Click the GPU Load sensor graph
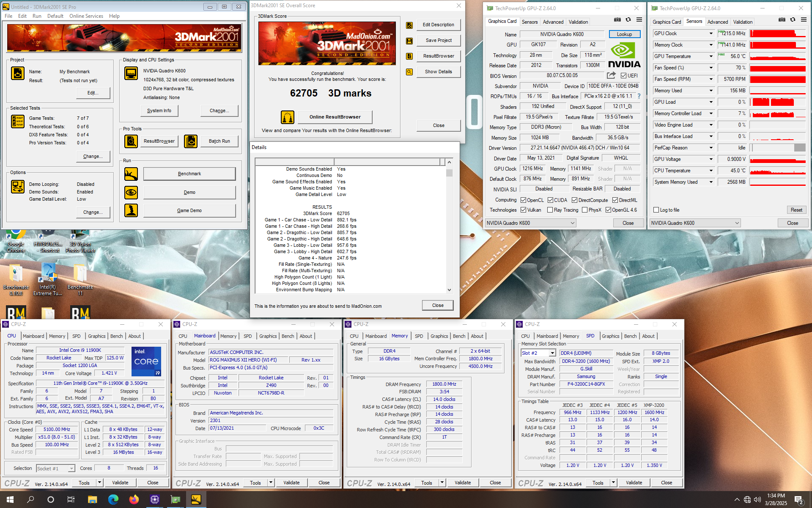The image size is (812, 508). [778, 102]
